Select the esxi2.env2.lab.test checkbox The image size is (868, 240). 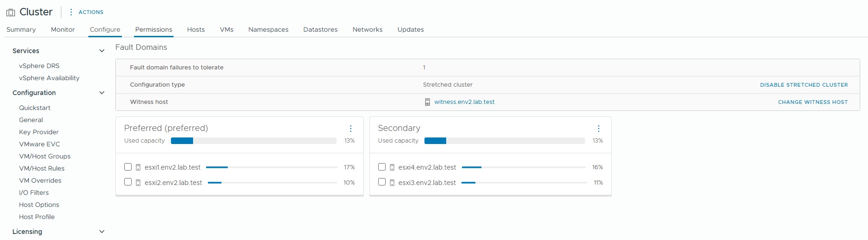click(x=128, y=182)
